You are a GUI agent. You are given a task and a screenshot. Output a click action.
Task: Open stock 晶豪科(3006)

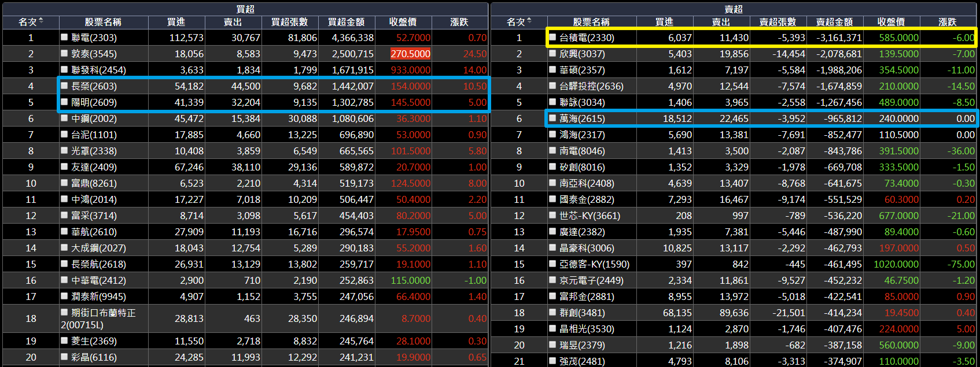coord(587,248)
